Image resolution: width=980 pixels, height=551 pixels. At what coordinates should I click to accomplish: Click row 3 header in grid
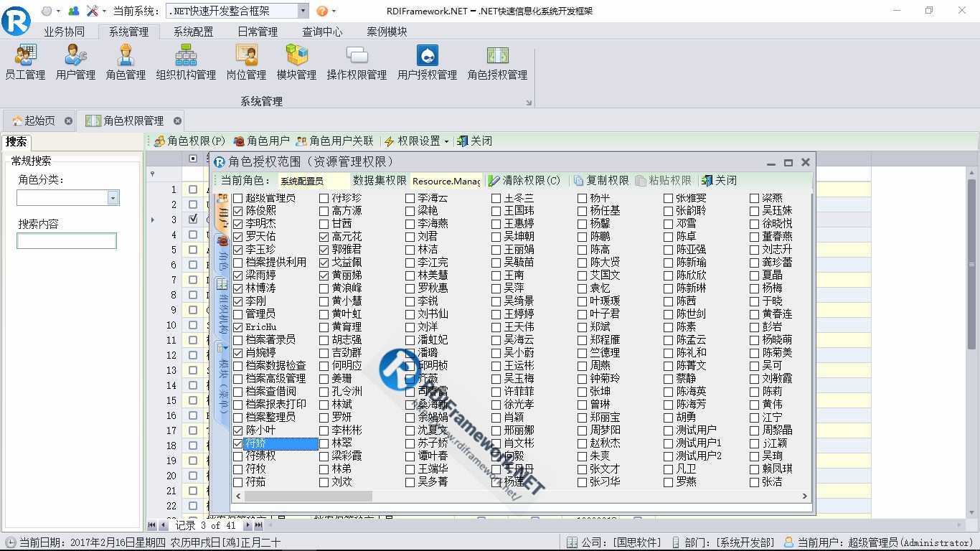click(x=164, y=220)
